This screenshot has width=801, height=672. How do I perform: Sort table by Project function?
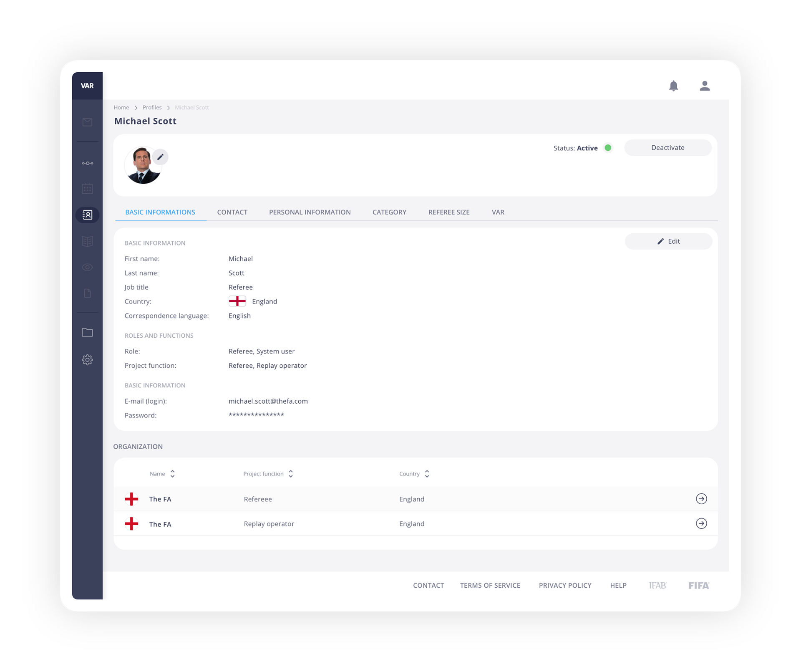pyautogui.click(x=291, y=474)
